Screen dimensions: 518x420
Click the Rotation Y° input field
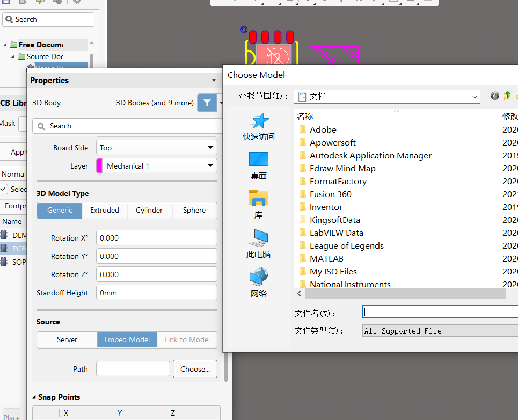[157, 256]
